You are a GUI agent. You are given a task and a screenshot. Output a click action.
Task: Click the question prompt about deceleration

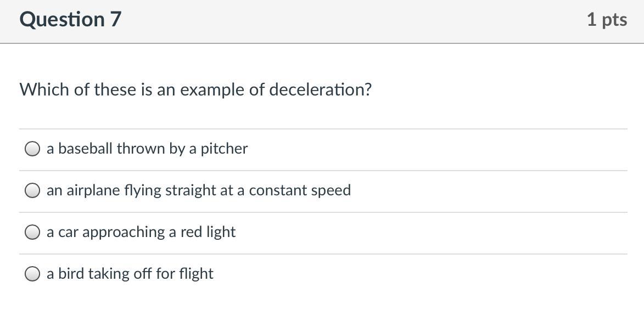pos(195,89)
